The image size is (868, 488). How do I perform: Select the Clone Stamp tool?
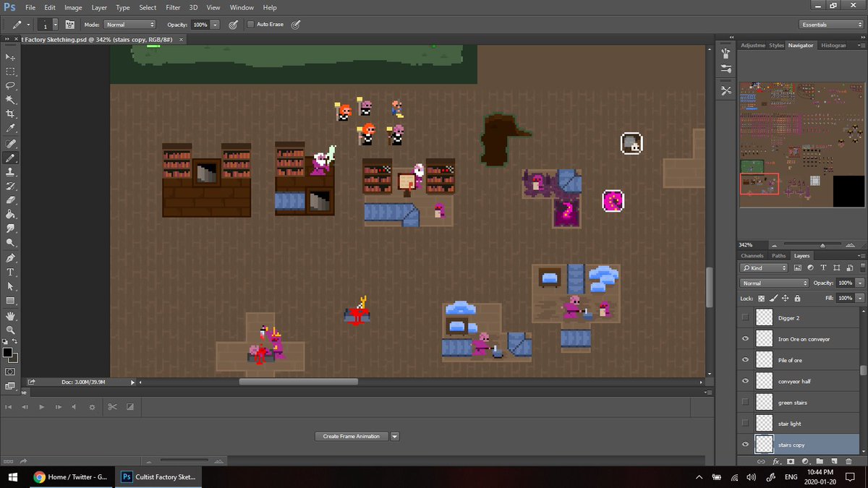click(11, 172)
